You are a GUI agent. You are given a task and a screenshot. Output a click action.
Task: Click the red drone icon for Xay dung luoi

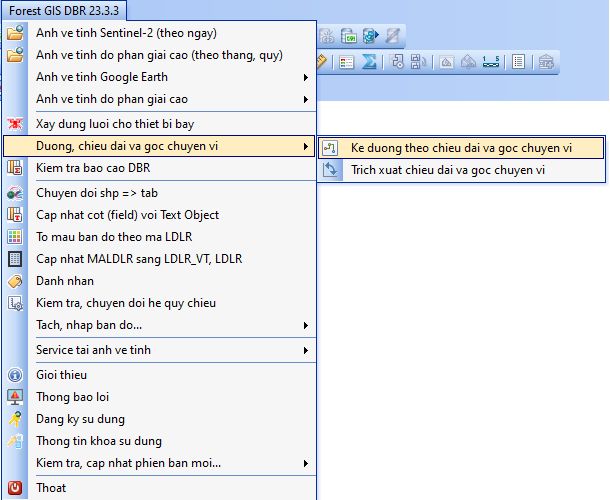click(x=15, y=125)
